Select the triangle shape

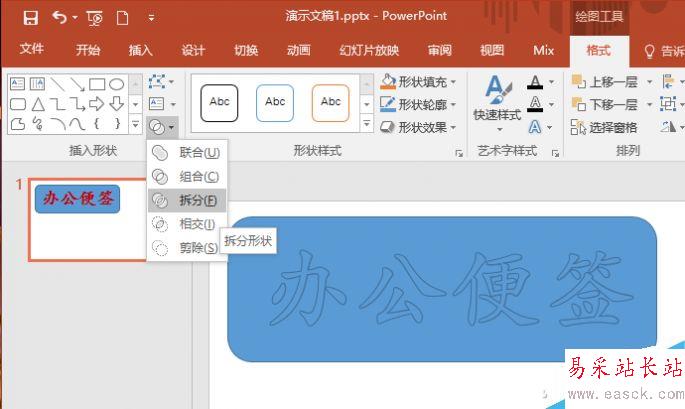tap(38, 104)
